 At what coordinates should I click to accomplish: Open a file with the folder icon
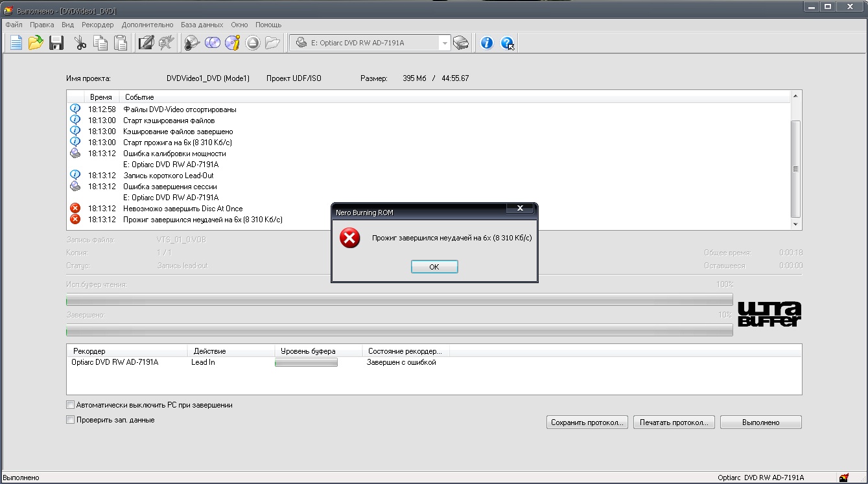[36, 43]
